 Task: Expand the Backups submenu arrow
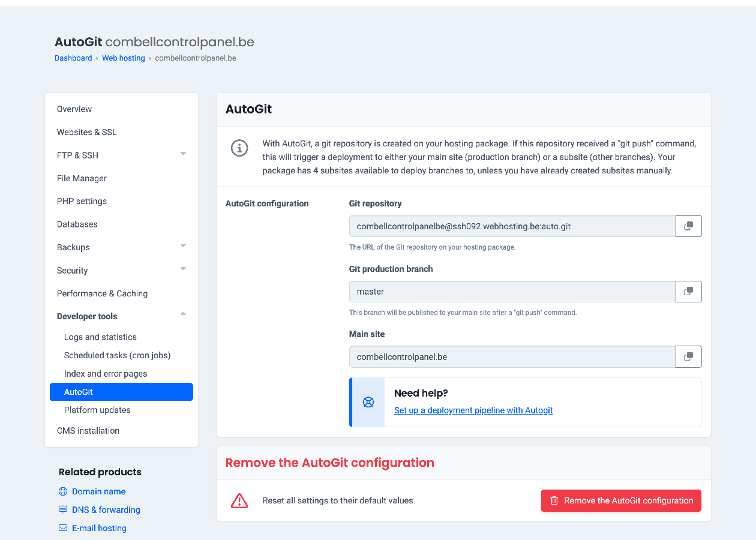coord(183,246)
